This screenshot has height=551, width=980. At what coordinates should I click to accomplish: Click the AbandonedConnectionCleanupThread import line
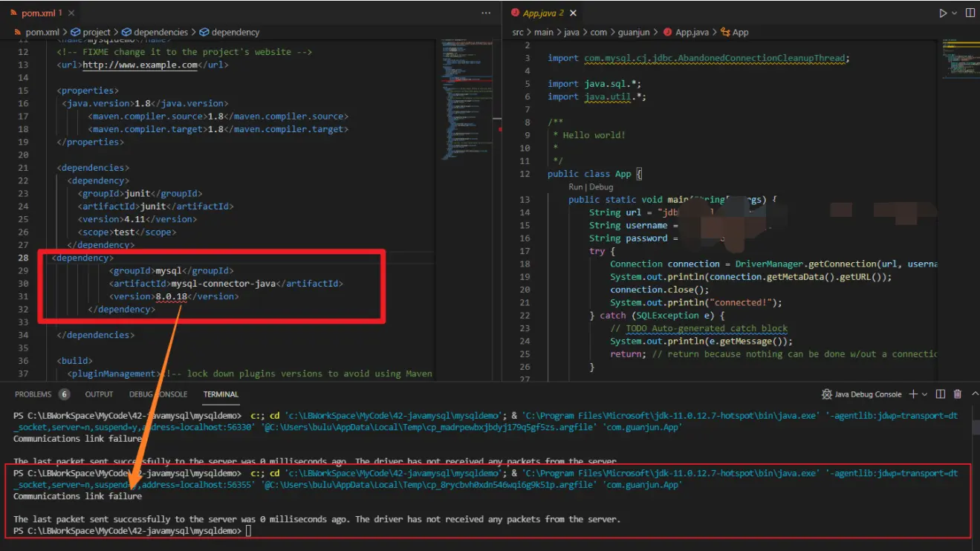pyautogui.click(x=698, y=58)
